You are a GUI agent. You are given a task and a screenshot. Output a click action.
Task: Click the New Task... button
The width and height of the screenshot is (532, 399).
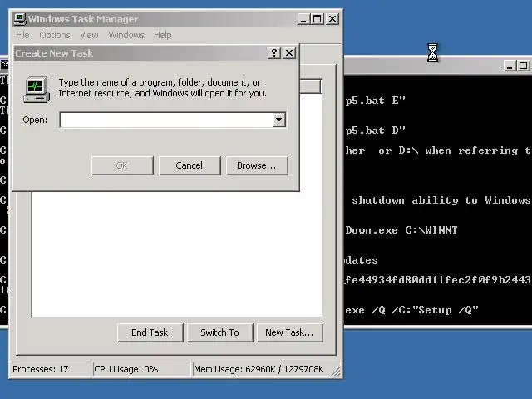click(x=290, y=332)
